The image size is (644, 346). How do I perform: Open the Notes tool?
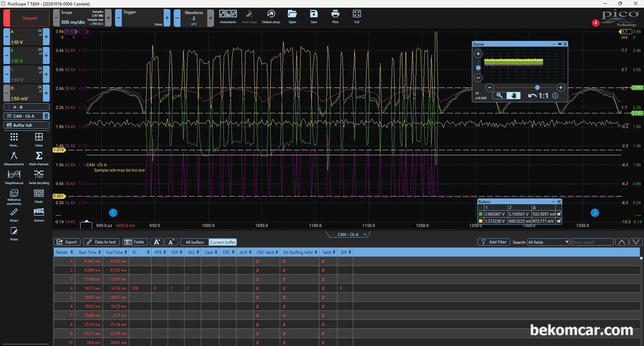point(14,233)
